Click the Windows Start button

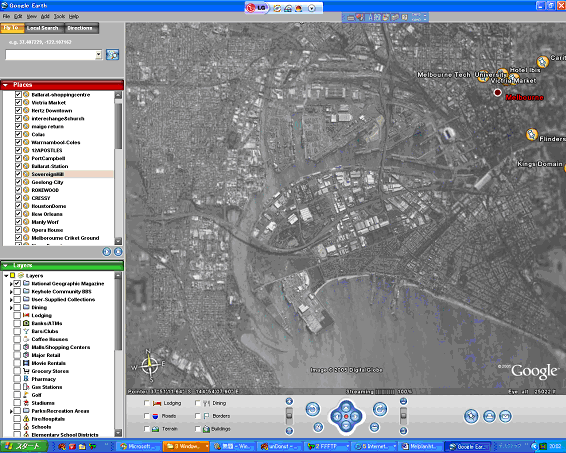coord(24,447)
